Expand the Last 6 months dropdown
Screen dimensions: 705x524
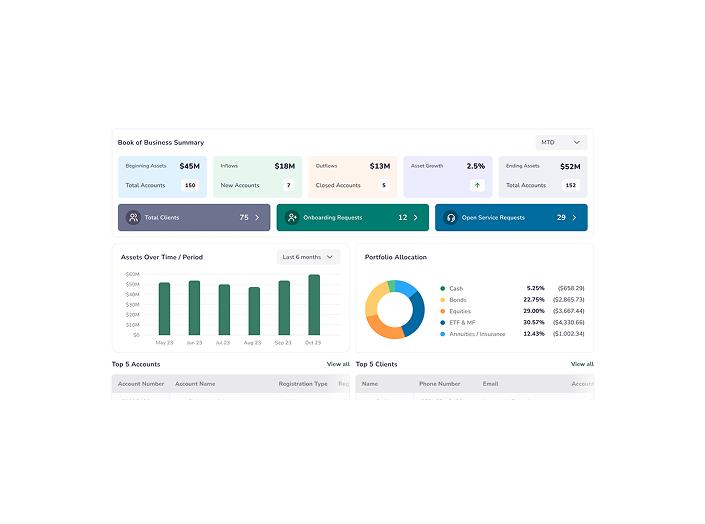pos(308,257)
